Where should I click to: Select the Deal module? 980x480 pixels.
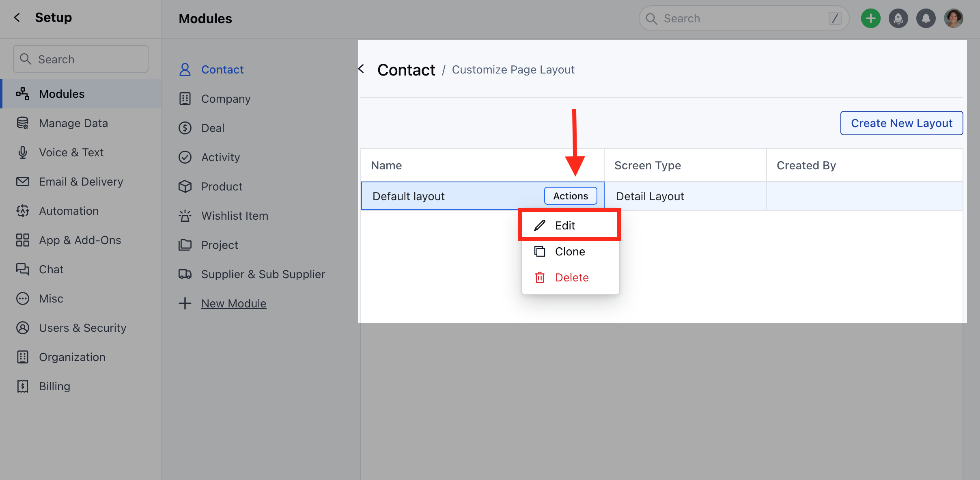coord(213,128)
